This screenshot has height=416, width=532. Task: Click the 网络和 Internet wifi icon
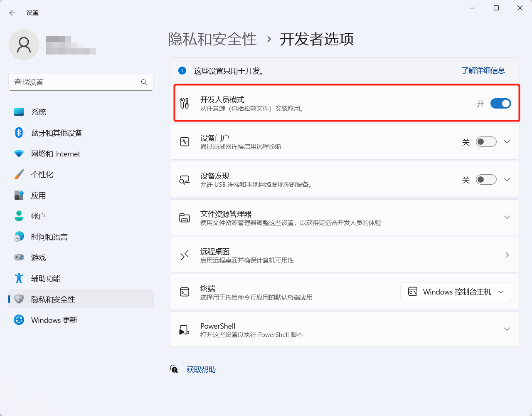click(19, 154)
